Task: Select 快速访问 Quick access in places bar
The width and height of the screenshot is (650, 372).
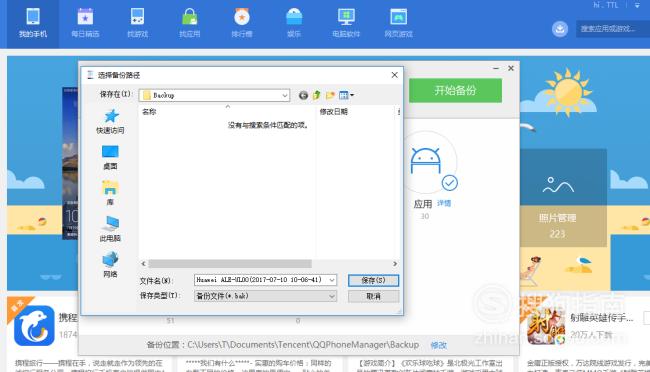Action: pyautogui.click(x=110, y=122)
